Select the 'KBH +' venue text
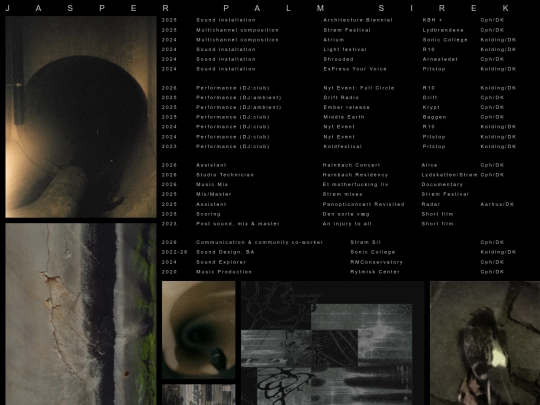Screen dimensions: 540x405 pyautogui.click(x=432, y=20)
